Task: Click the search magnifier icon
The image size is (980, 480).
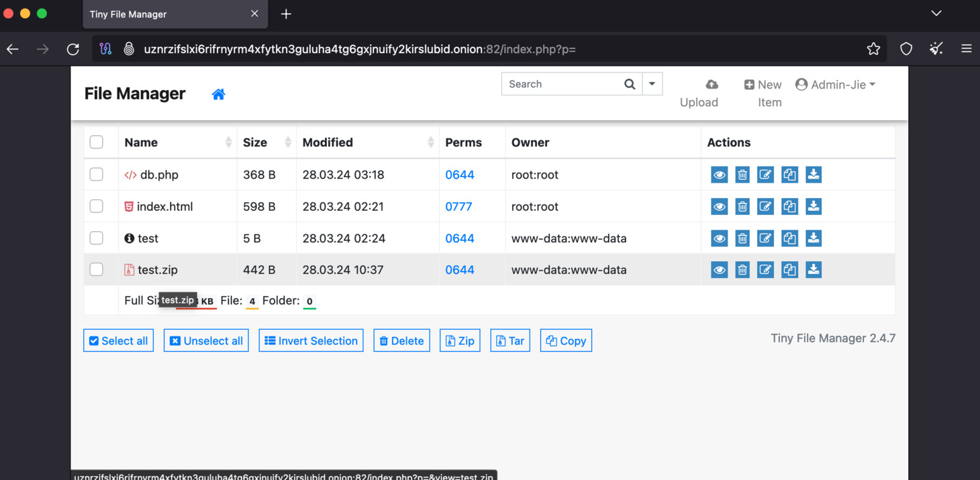Action: click(630, 84)
